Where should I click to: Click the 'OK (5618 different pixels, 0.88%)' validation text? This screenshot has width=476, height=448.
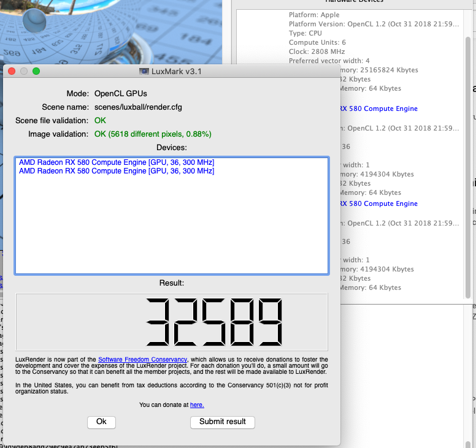[153, 134]
